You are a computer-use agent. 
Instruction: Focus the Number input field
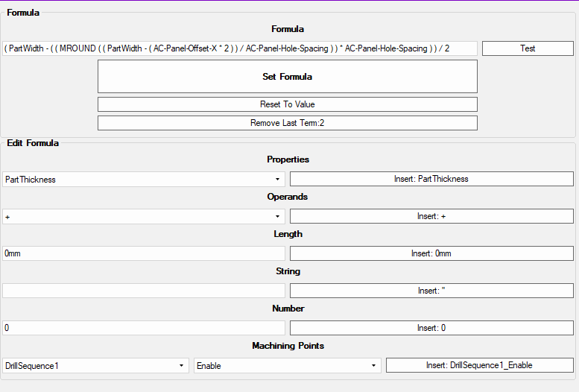[x=144, y=328]
